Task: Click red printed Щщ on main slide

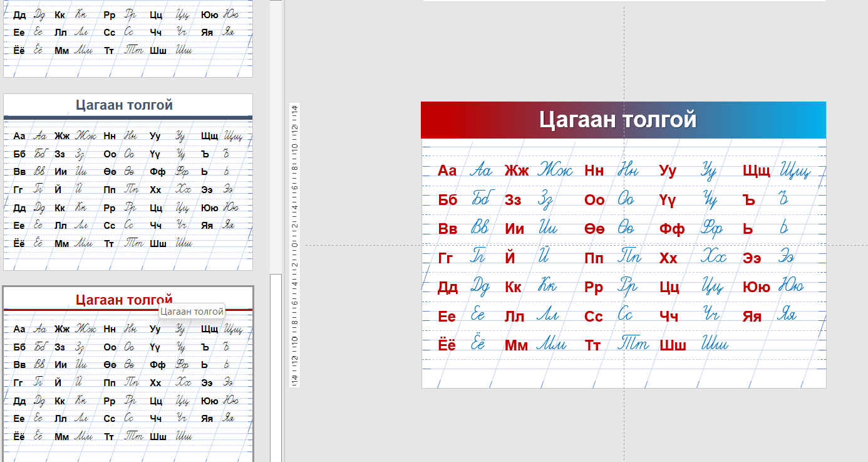Action: pyautogui.click(x=757, y=171)
